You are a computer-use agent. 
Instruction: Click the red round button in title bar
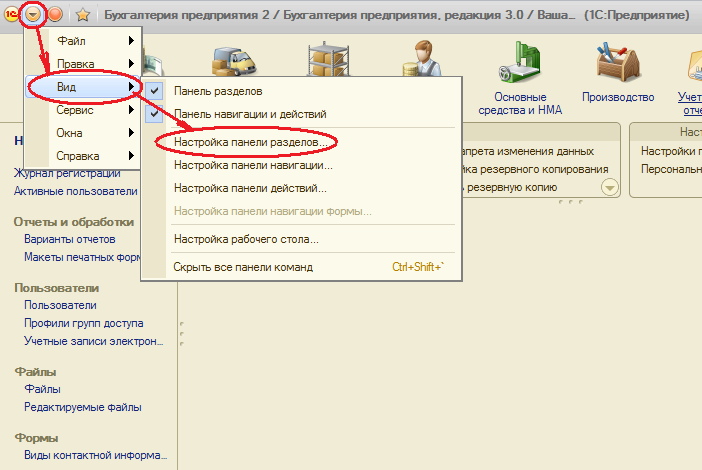coord(56,15)
